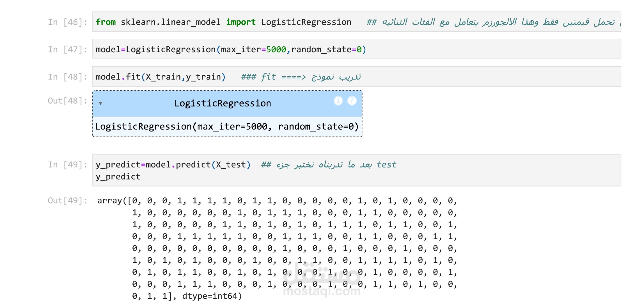Click the In [47] cell prompt
Image resolution: width=644 pixels, height=304 pixels.
67,49
